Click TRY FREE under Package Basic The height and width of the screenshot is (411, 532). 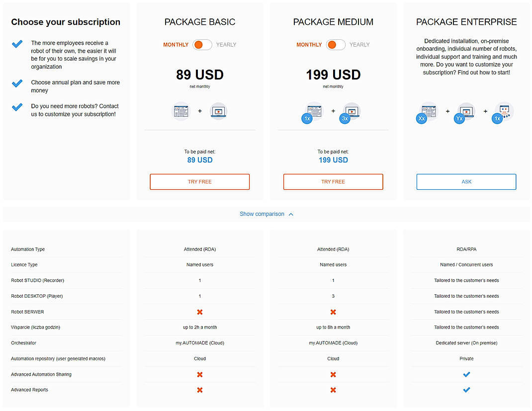click(x=199, y=182)
